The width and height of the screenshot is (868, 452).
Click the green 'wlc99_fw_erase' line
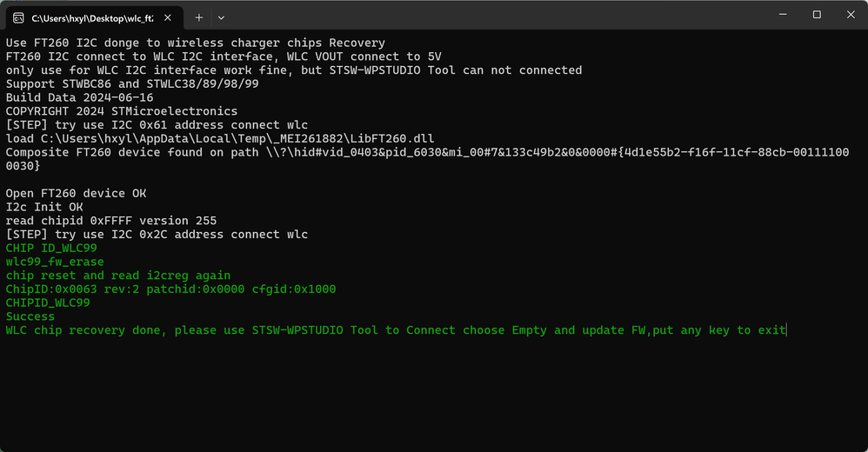[x=55, y=262]
